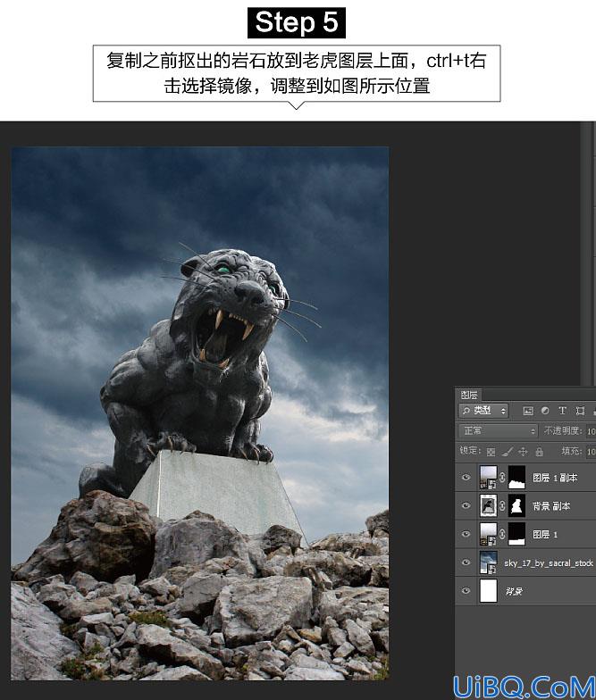This screenshot has width=596, height=700.
Task: Click the shape layer filter icon
Action: click(580, 411)
